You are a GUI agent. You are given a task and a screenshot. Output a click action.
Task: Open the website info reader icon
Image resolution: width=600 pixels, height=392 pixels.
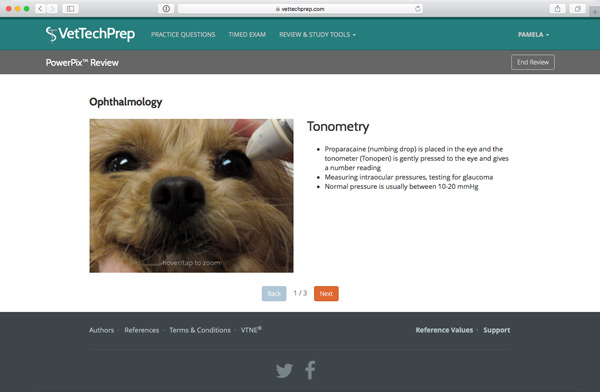click(166, 8)
